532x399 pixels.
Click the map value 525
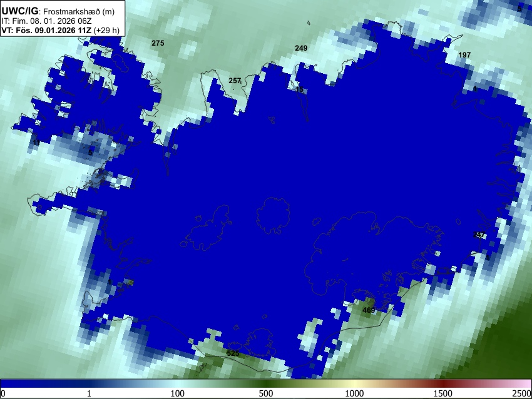pos(233,353)
